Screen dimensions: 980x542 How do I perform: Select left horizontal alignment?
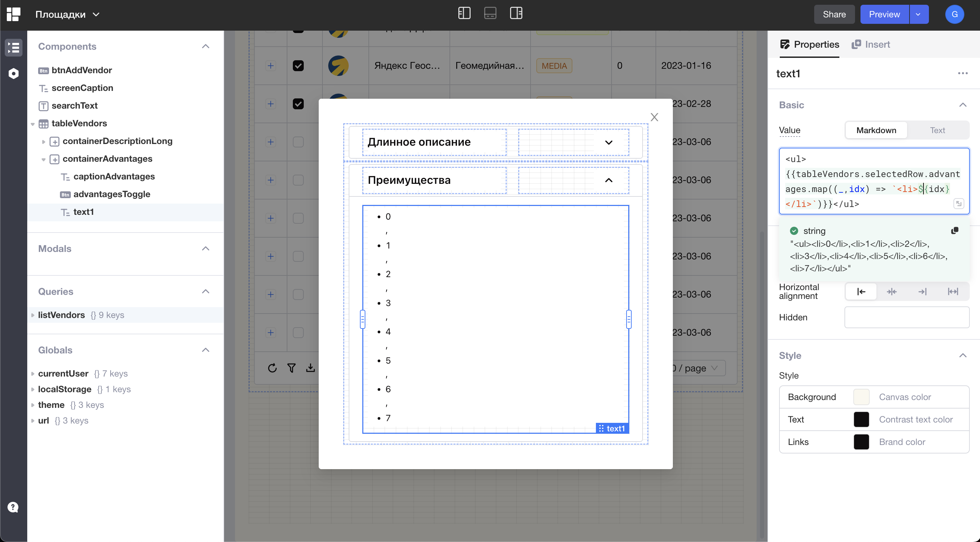861,292
